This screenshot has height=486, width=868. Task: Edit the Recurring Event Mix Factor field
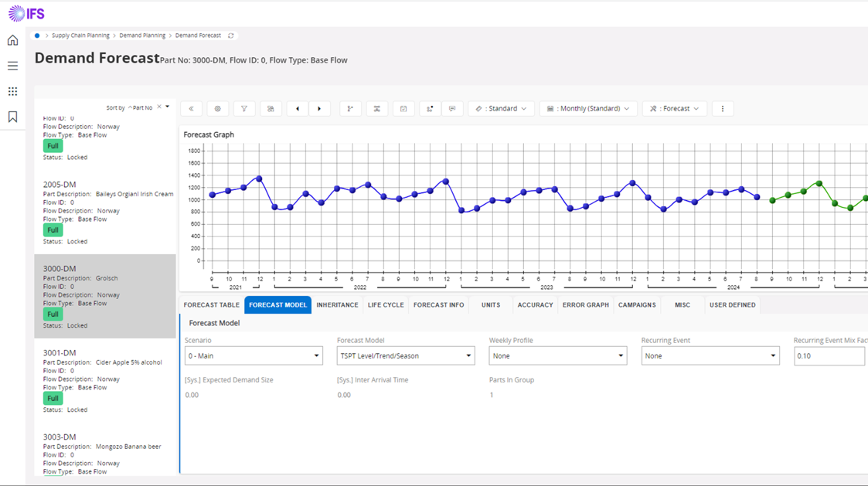[x=829, y=356]
